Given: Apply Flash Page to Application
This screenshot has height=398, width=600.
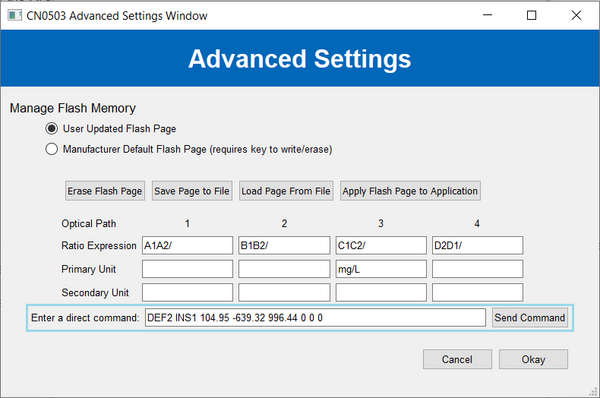Looking at the screenshot, I should [410, 191].
